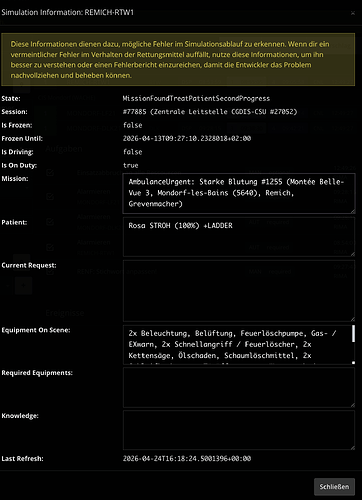Click the State: label

pos(11,99)
